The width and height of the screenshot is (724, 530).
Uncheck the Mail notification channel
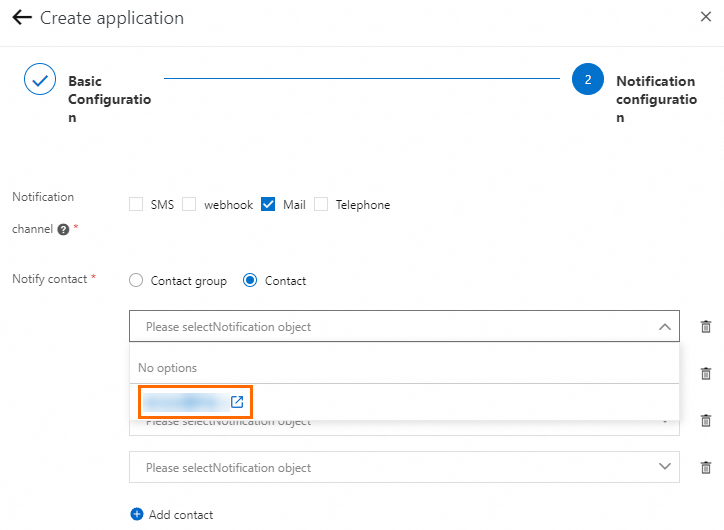[268, 205]
